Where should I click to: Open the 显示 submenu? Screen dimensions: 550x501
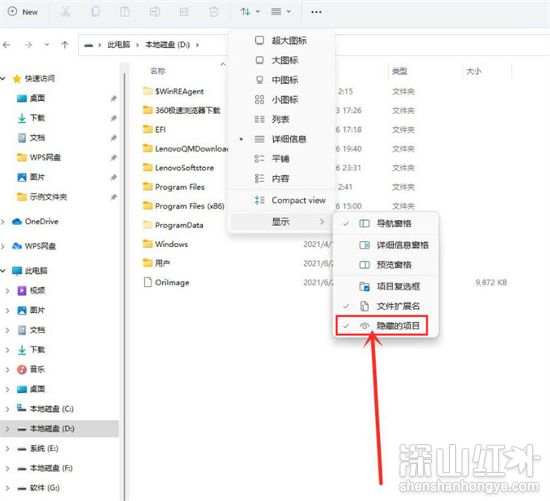(282, 222)
